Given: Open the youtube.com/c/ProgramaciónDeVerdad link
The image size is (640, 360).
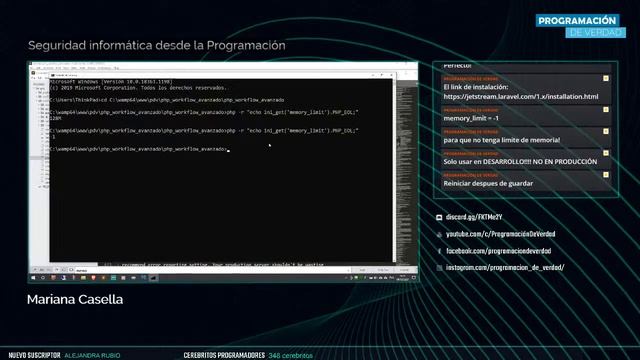Looking at the screenshot, I should tap(500, 234).
